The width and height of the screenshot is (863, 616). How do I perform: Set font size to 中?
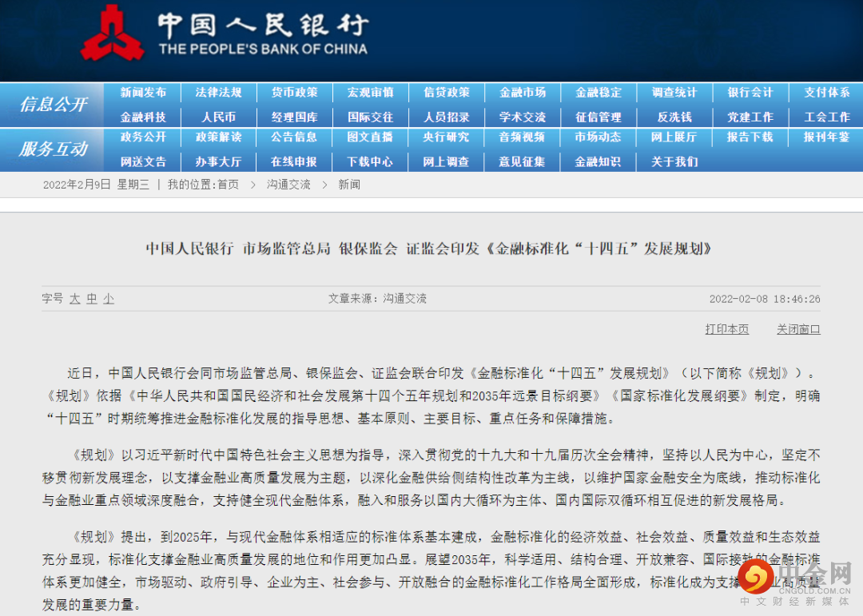click(x=91, y=299)
